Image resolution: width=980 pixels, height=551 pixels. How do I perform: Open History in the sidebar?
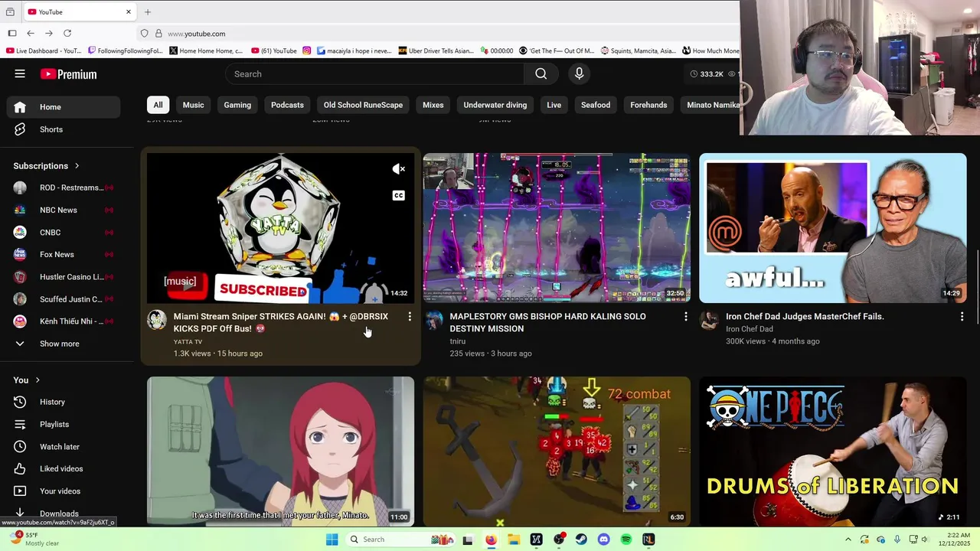click(x=63, y=402)
